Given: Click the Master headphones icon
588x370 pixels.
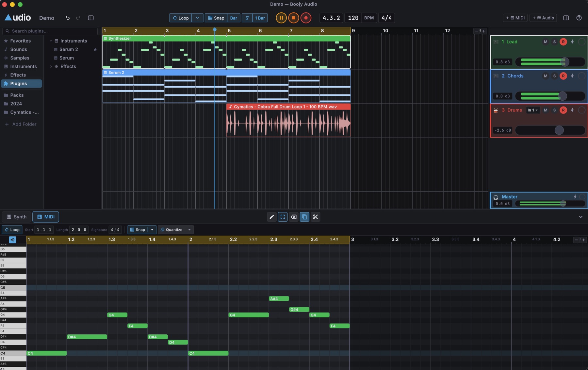Looking at the screenshot, I should coord(496,197).
